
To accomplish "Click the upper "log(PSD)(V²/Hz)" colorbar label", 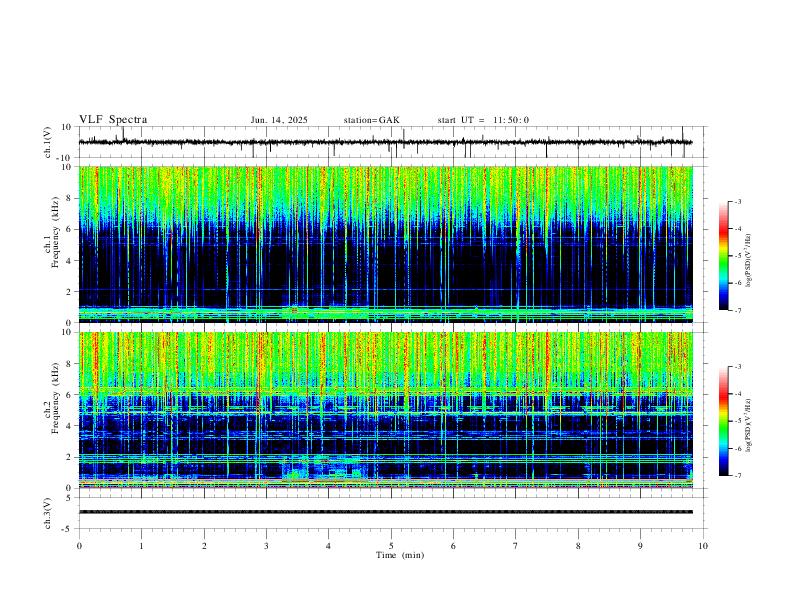I will tap(749, 261).
